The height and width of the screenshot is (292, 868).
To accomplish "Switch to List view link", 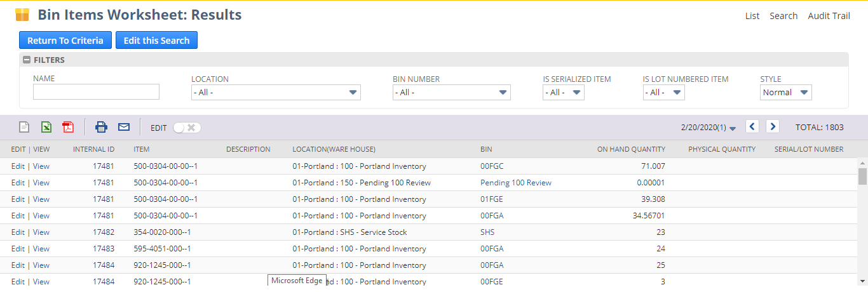I will coord(752,16).
